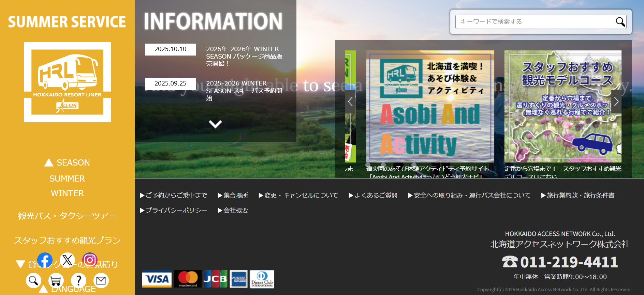Focus the keyword search input field
644x295 pixels.
[x=534, y=22]
